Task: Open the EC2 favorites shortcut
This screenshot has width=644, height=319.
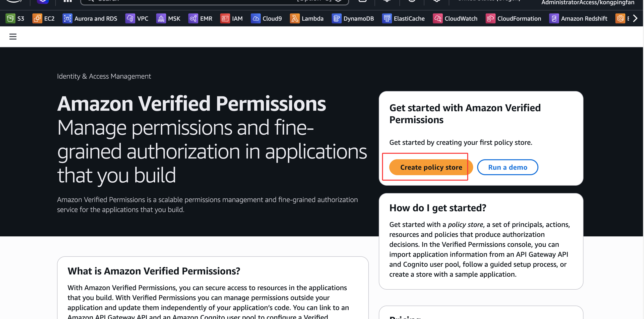Action: coord(44,18)
